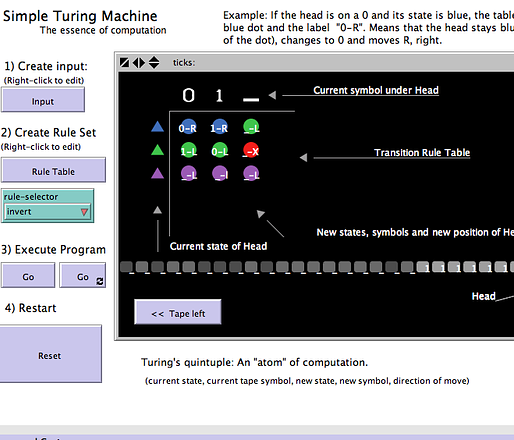
Task: Click the Tape left button
Action: click(178, 312)
